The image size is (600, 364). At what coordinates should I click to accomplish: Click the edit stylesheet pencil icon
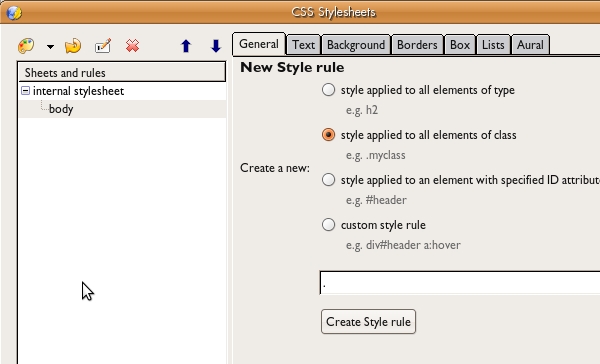pos(103,46)
